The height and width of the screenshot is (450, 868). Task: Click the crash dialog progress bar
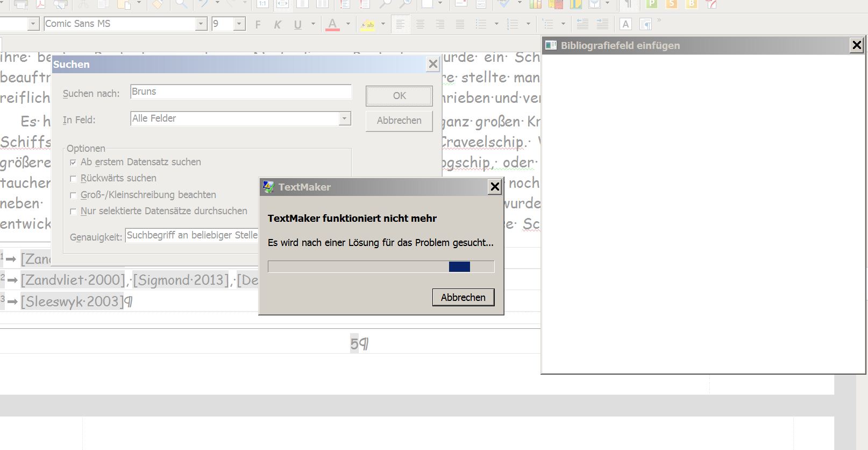381,266
